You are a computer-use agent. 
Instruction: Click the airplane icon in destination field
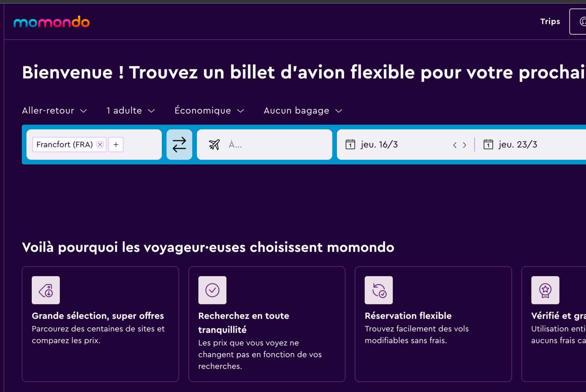(214, 145)
